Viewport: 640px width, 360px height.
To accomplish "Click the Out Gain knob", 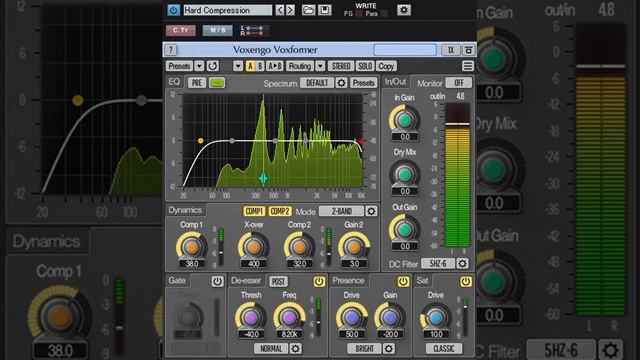I will (x=404, y=230).
